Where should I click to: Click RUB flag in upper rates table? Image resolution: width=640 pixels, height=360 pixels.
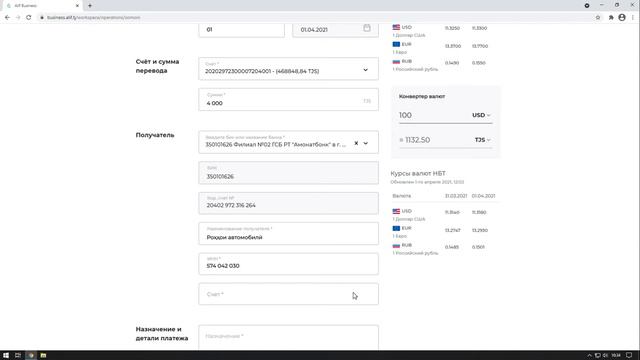coord(396,61)
